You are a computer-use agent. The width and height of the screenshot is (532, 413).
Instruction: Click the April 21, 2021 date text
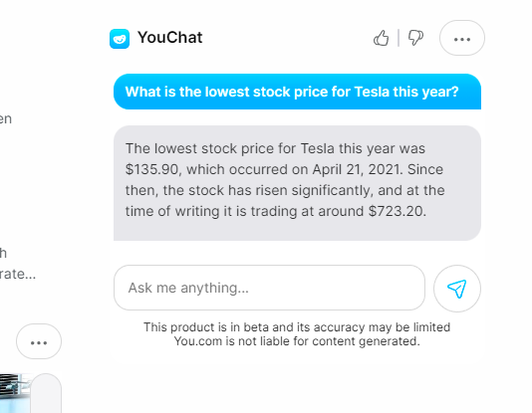(x=356, y=169)
